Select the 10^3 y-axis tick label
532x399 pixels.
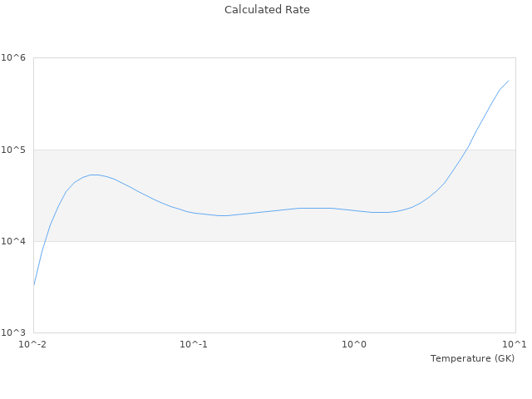(x=14, y=332)
